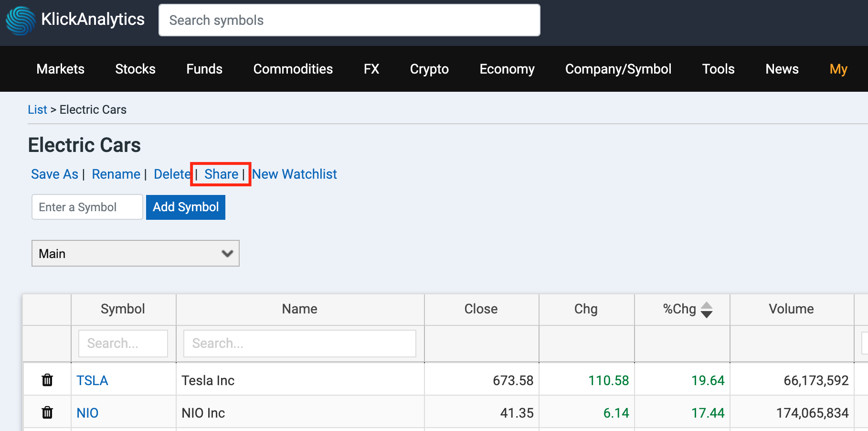The image size is (868, 431).
Task: Click the Rename link
Action: 116,174
